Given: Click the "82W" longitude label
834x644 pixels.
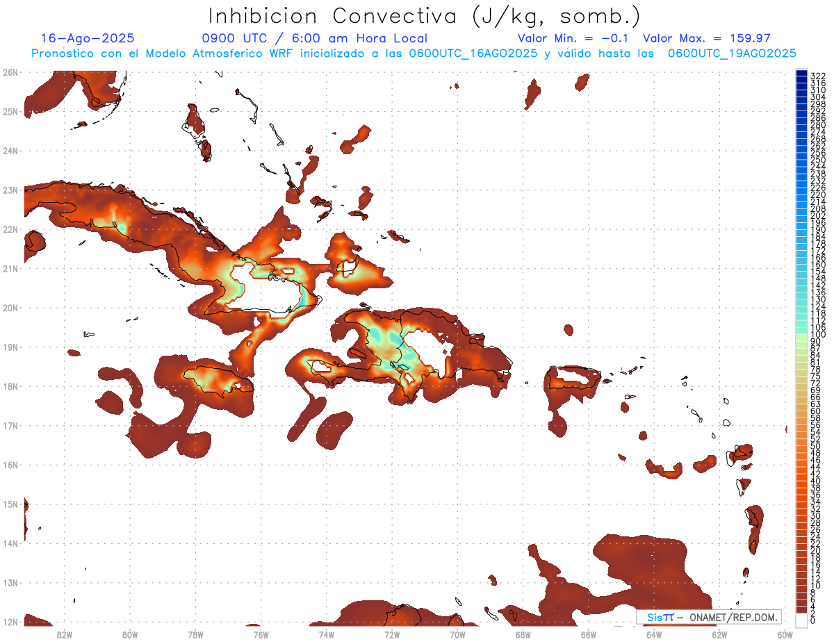Looking at the screenshot, I should [x=64, y=634].
